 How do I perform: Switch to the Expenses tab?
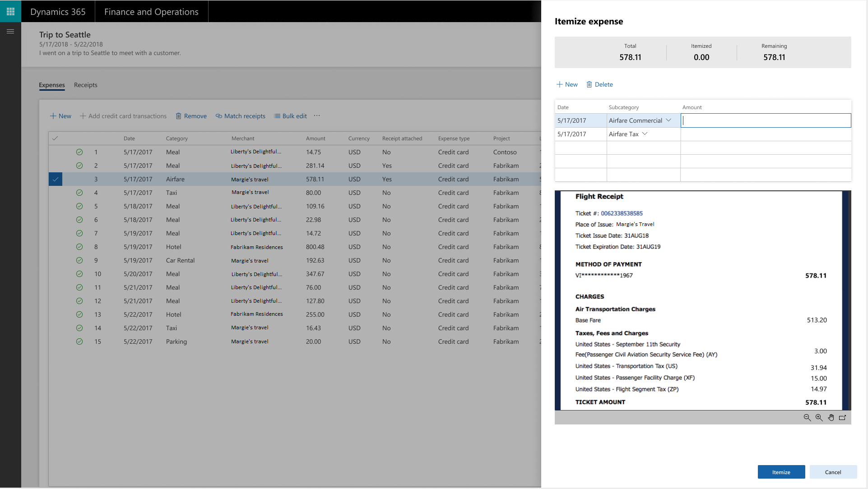pos(51,84)
